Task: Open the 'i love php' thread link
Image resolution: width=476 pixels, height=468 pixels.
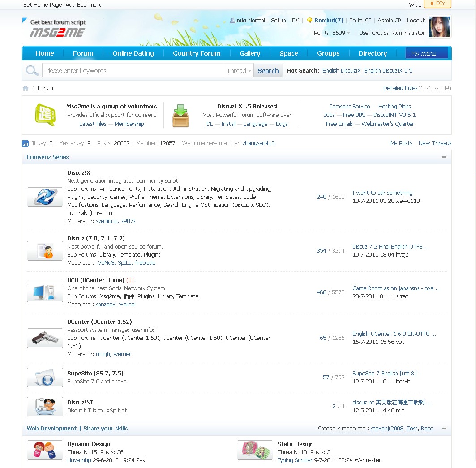Action: coord(79,460)
